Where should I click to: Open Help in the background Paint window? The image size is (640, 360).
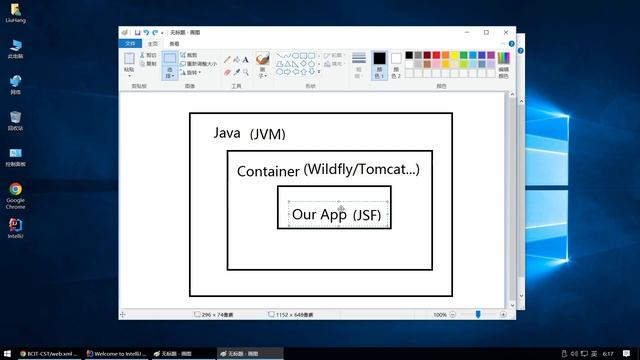pyautogui.click(x=520, y=51)
